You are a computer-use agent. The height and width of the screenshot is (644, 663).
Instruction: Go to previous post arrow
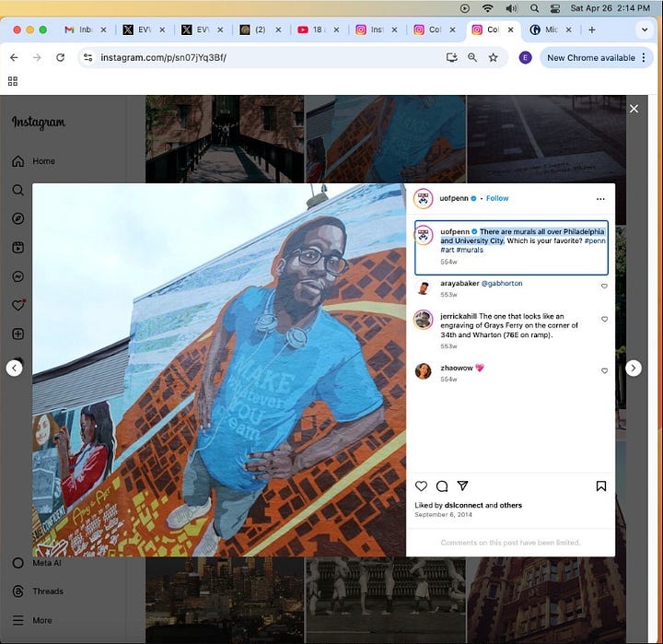tap(15, 369)
